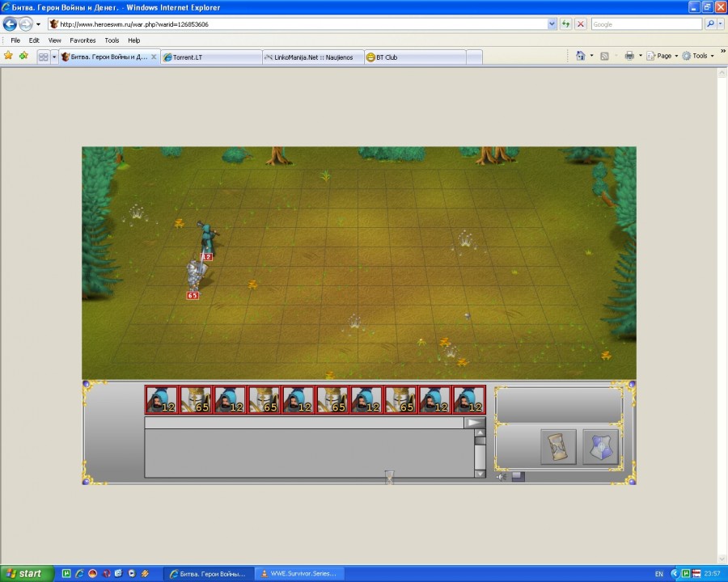Click the heroeswm.ru address bar
Screen dimensions: 728x582
[x=297, y=24]
